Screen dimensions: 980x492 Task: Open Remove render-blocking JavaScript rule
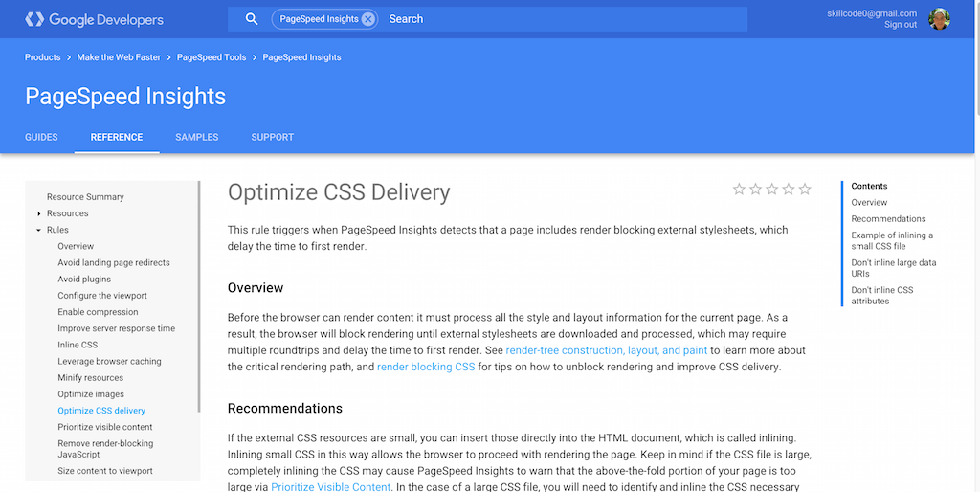click(x=105, y=448)
